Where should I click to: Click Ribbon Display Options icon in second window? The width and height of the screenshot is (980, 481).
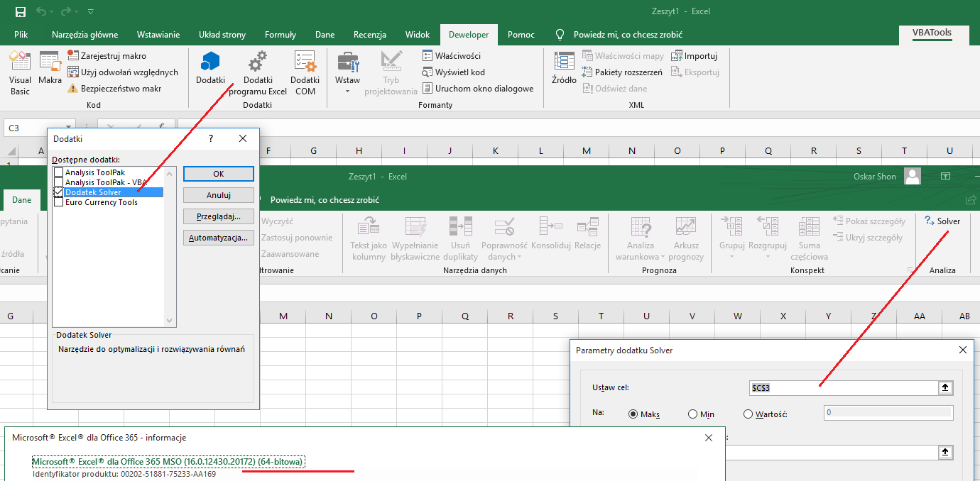(x=946, y=176)
